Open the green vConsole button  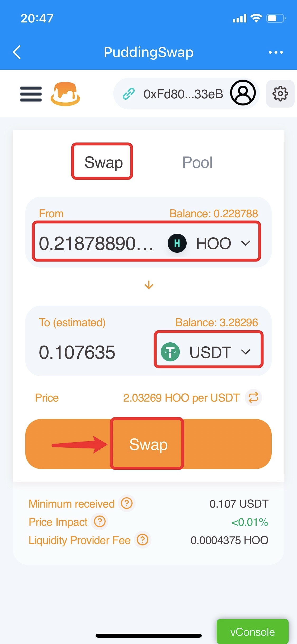pyautogui.click(x=252, y=632)
